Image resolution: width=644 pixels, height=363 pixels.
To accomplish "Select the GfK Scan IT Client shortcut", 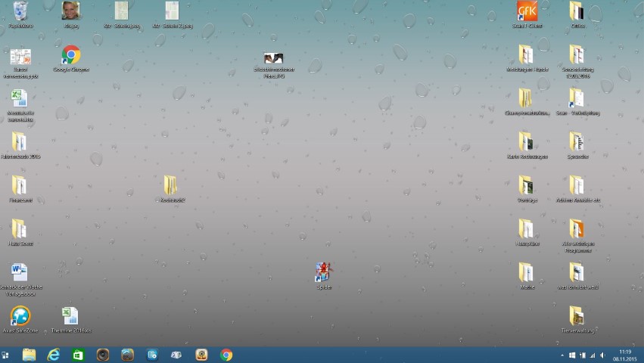I will pos(527,12).
